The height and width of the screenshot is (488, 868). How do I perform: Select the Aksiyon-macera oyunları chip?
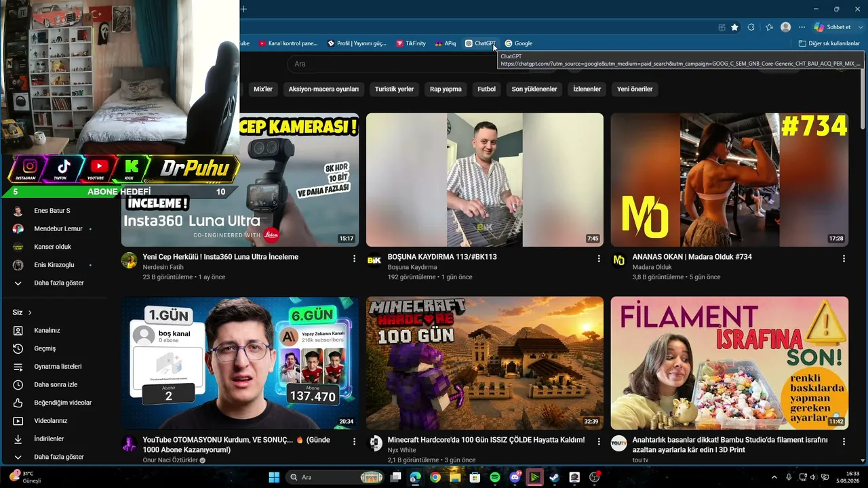pos(323,89)
